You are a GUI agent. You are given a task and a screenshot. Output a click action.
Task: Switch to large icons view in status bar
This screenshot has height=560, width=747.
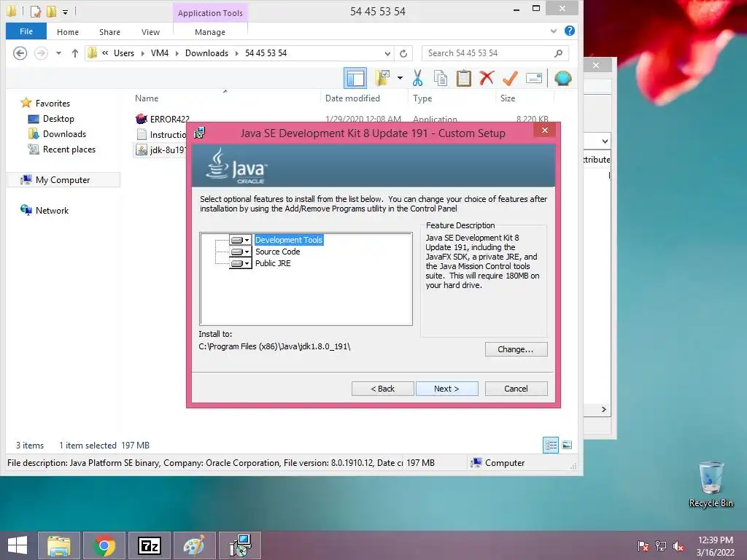click(x=567, y=445)
